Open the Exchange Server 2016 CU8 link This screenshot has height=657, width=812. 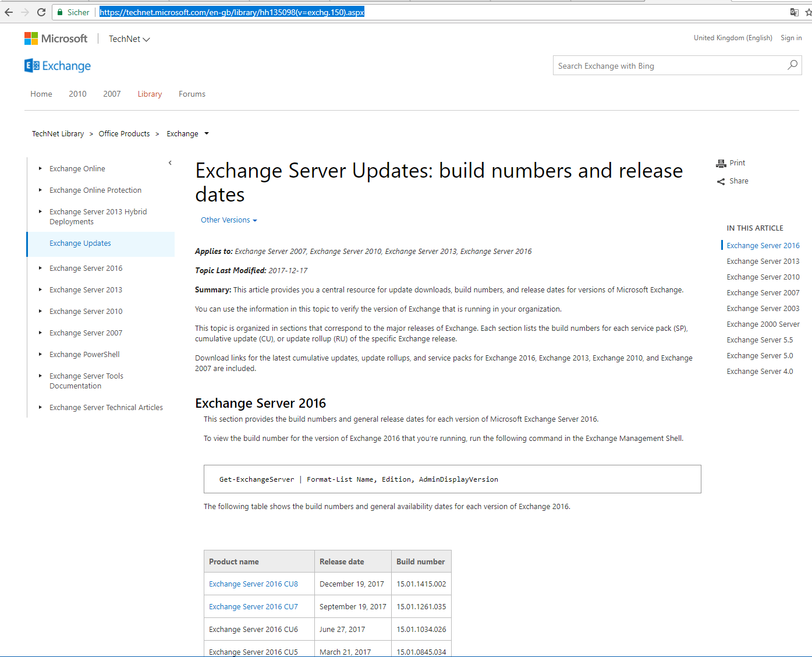pyautogui.click(x=253, y=584)
